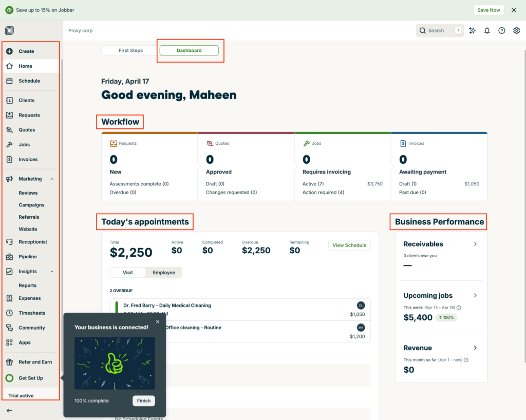526x420 pixels.
Task: Dismiss the Save 15% promo banner
Action: click(x=514, y=10)
